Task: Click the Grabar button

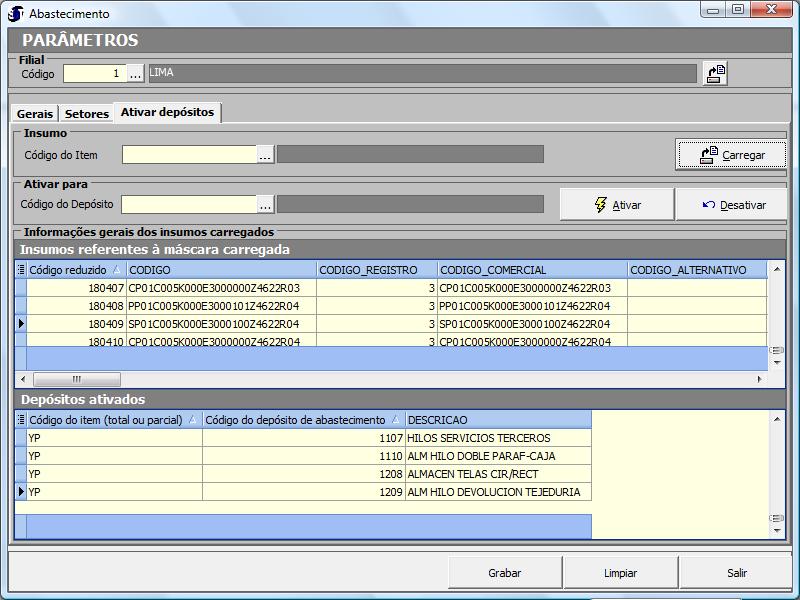Action: tap(505, 573)
